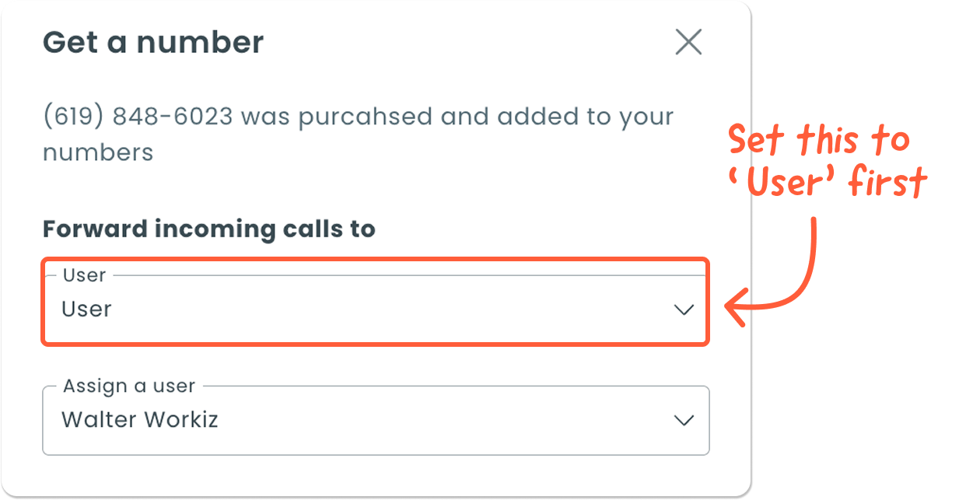Click the selected 'User' value text

[87, 309]
